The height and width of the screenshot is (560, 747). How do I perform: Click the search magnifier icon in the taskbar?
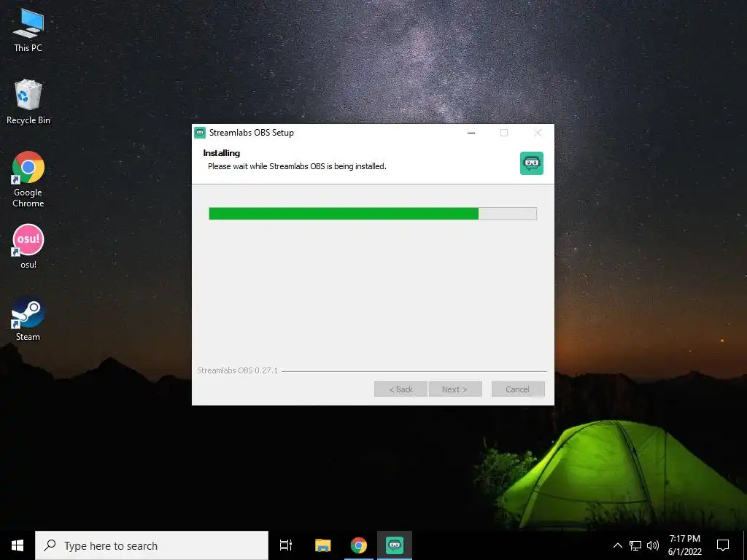[50, 545]
